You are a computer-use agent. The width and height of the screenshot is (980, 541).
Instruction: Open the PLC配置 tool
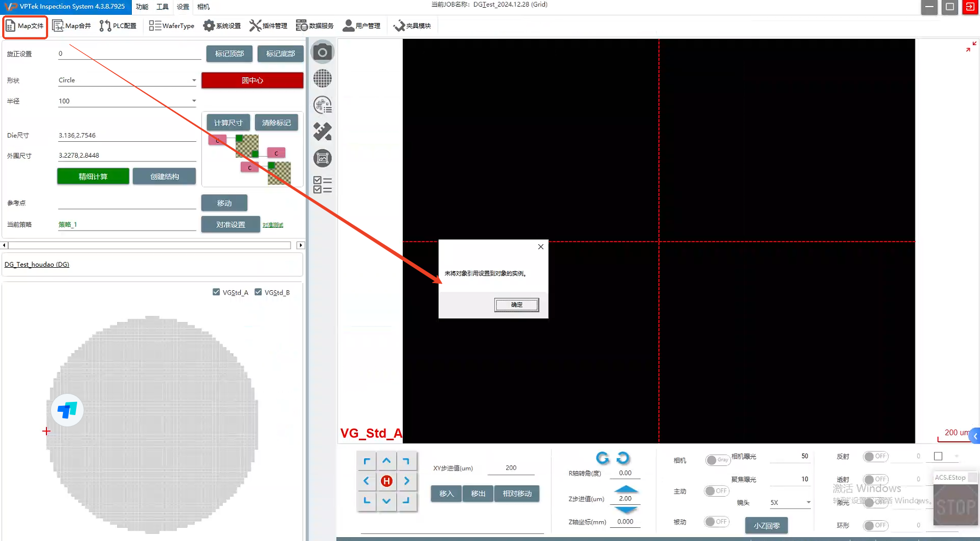point(118,26)
